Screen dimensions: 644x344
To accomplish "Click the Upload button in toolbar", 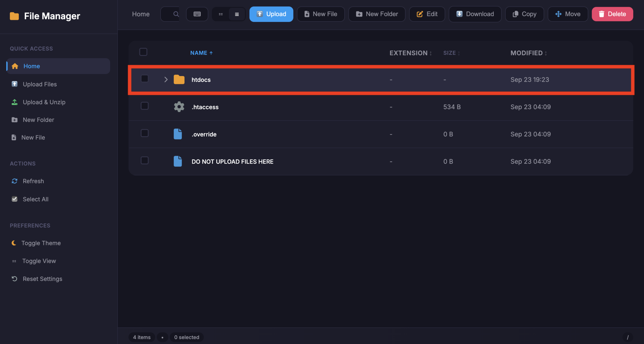I will point(271,14).
